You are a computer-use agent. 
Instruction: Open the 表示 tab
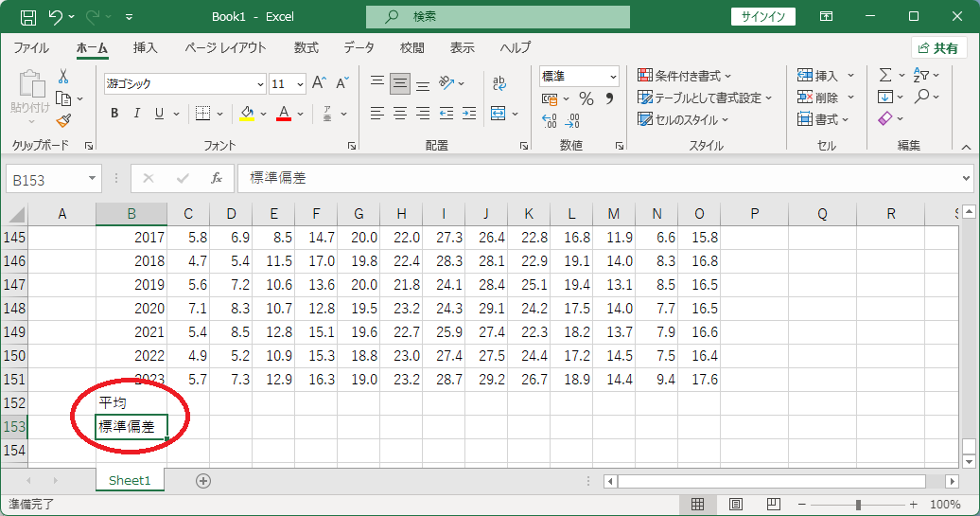point(462,47)
